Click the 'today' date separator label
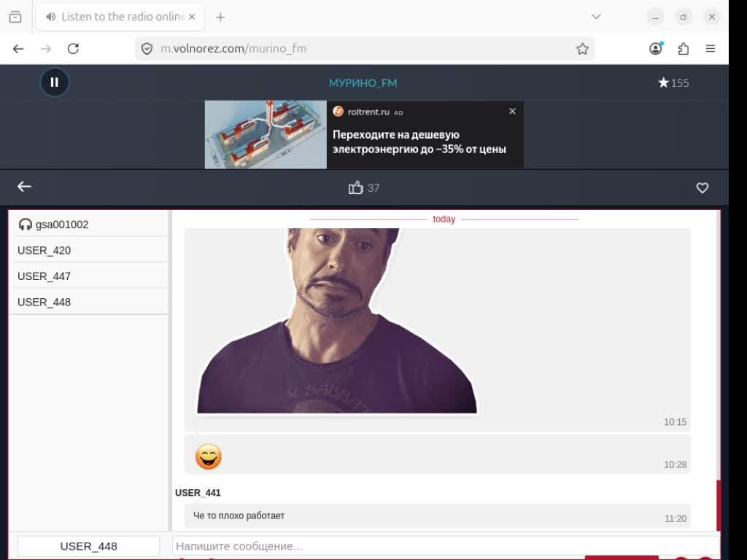Screen dimensions: 747x560 pyautogui.click(x=444, y=219)
